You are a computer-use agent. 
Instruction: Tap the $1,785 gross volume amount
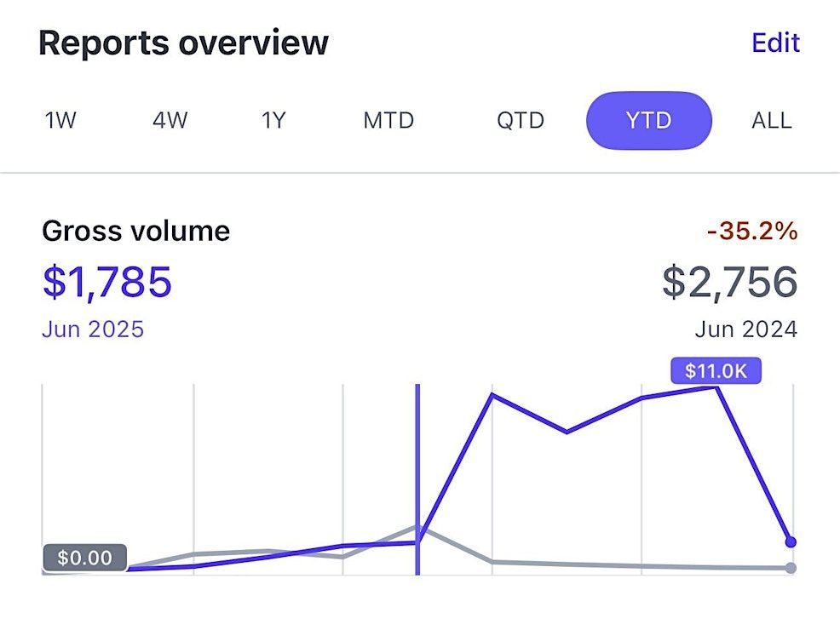(x=107, y=282)
